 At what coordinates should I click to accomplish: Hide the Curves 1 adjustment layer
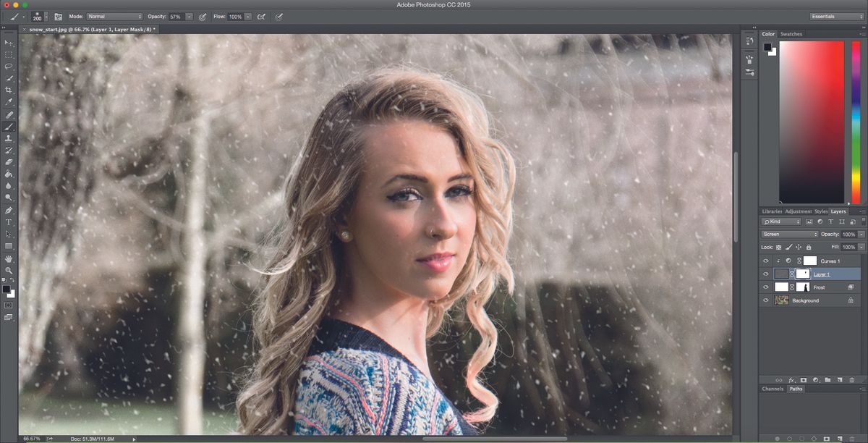tap(765, 260)
